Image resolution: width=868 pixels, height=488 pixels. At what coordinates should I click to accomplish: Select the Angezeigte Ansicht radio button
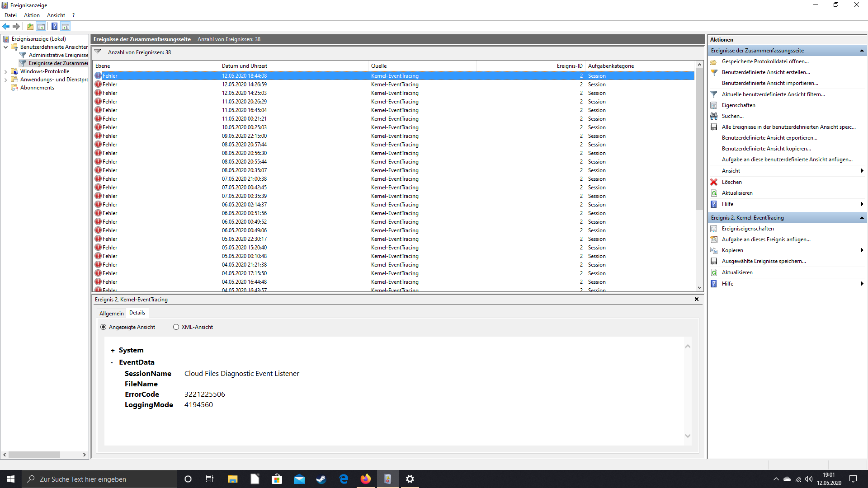pyautogui.click(x=104, y=327)
